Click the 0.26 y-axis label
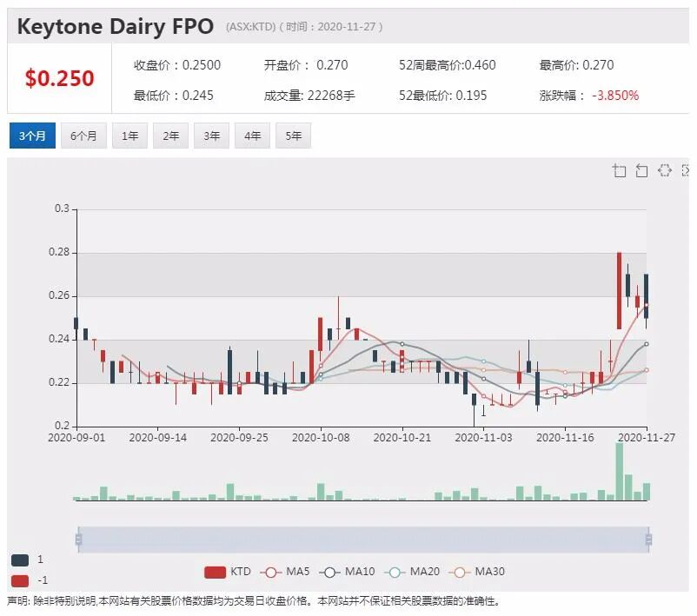This screenshot has width=697, height=616. click(x=59, y=295)
